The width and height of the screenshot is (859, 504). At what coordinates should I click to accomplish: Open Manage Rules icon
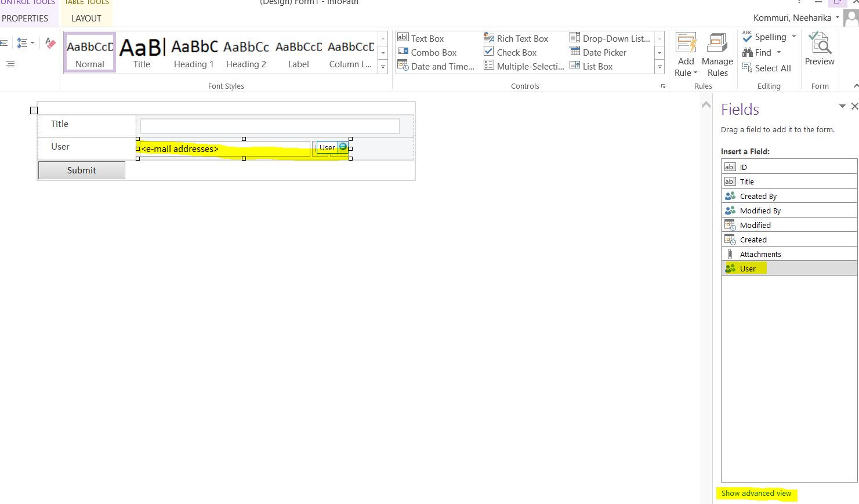pos(717,44)
